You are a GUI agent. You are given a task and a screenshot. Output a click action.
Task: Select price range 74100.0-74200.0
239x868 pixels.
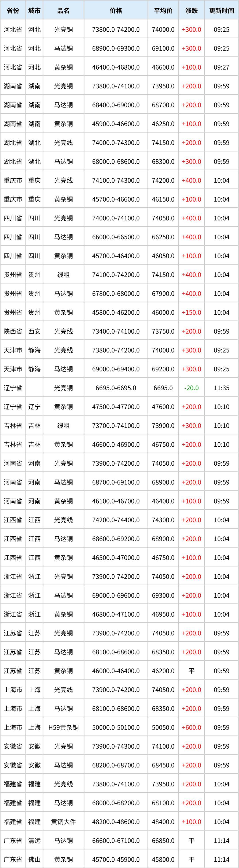pos(116,275)
